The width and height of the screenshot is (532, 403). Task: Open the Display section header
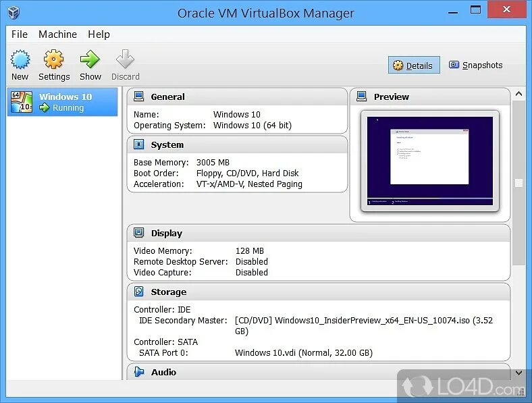(x=319, y=233)
